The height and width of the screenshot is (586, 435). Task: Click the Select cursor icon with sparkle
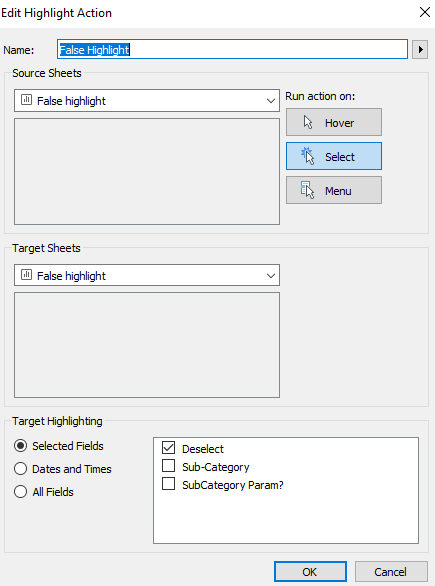(x=307, y=156)
